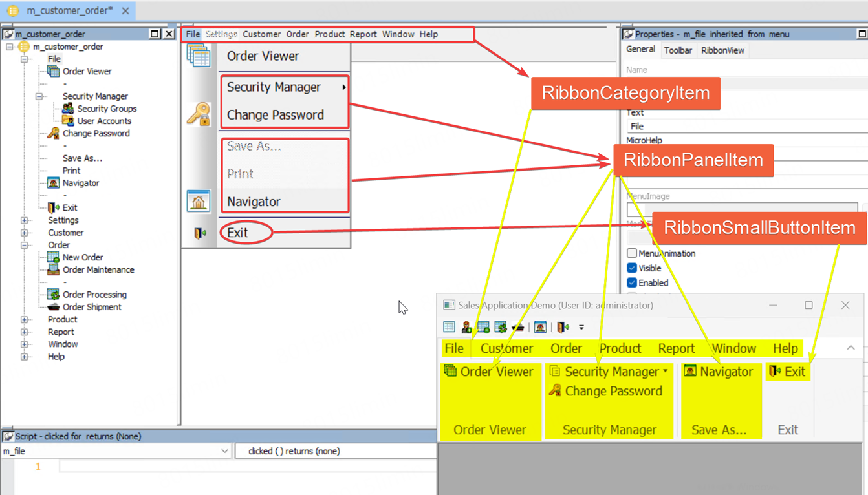Screen dimensions: 868x495
Task: Uncheck the Enabled checkbox
Action: [x=632, y=283]
